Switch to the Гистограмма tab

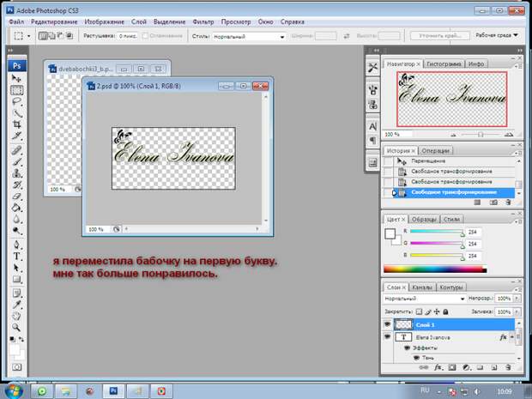[x=444, y=63]
